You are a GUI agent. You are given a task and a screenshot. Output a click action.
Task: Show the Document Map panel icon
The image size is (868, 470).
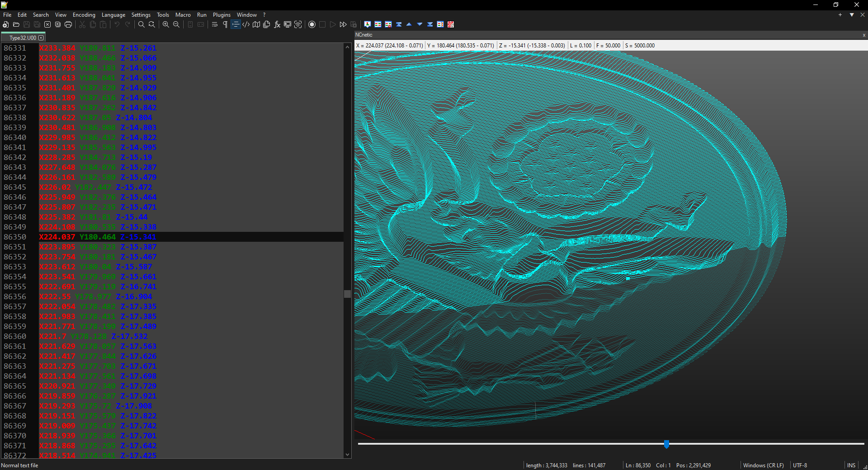point(256,24)
